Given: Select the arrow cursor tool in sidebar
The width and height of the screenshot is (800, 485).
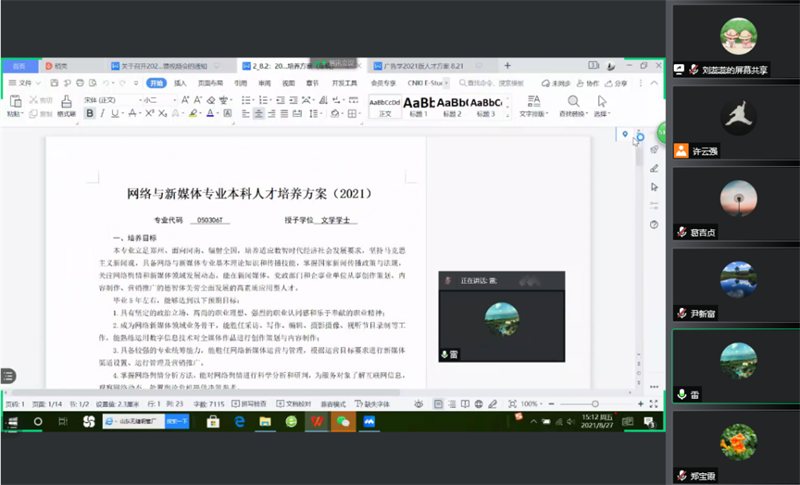Looking at the screenshot, I should tap(654, 186).
